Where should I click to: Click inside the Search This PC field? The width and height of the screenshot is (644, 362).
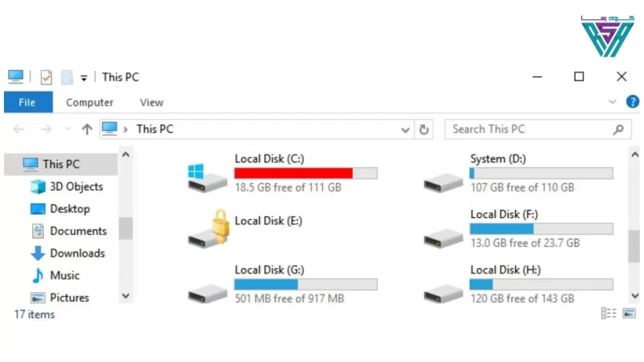[530, 130]
